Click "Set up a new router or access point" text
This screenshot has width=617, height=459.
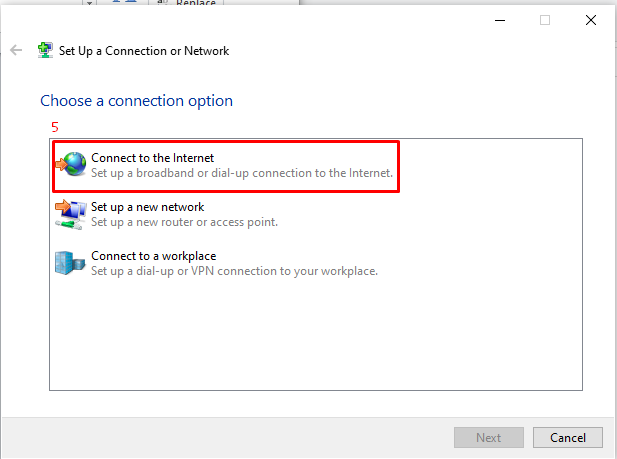click(185, 222)
